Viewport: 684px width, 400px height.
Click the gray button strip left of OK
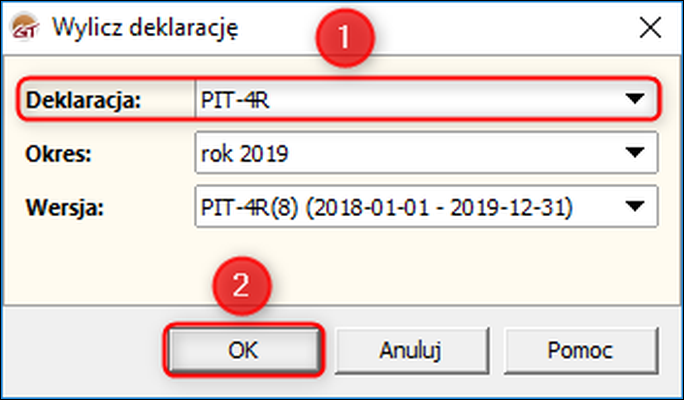click(x=83, y=349)
